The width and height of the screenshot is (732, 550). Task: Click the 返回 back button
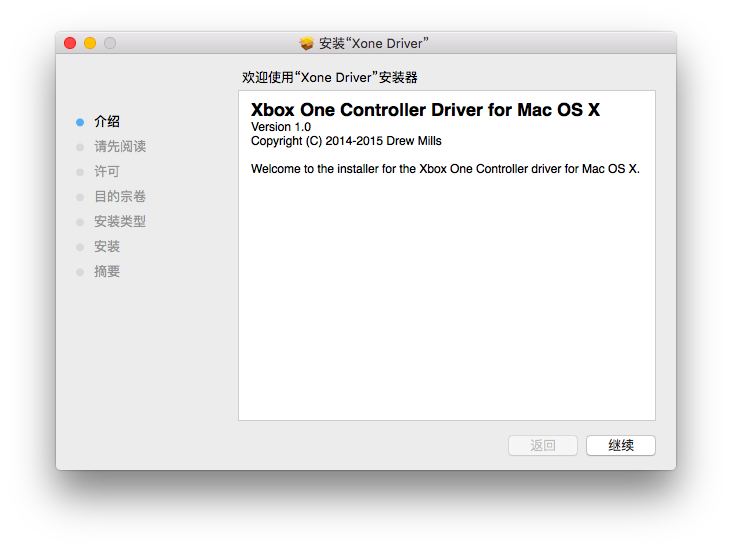click(x=543, y=445)
